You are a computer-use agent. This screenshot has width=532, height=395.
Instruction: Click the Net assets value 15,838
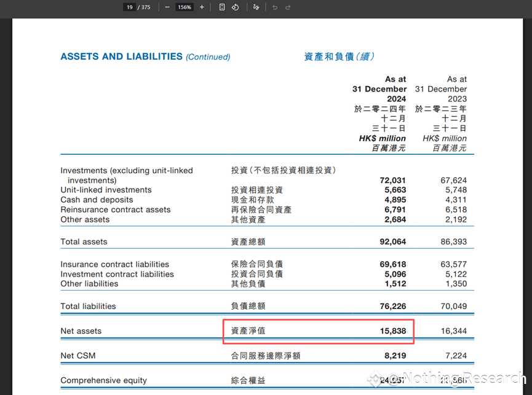392,331
